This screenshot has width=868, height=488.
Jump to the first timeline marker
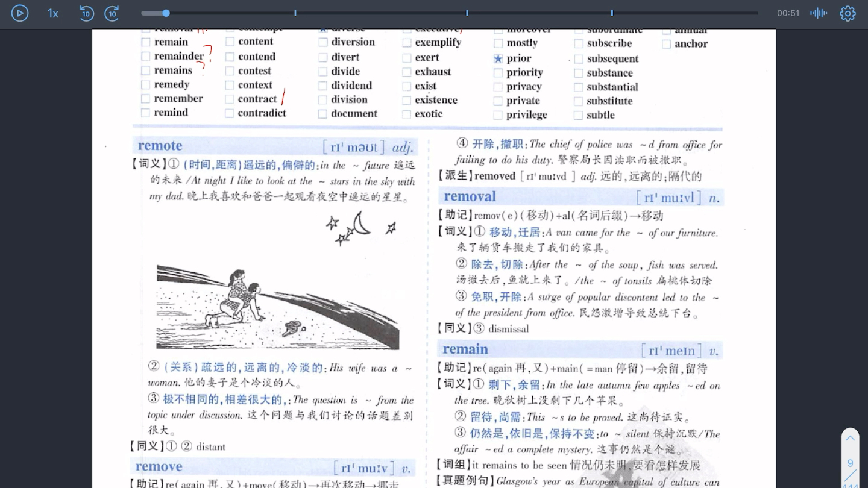[x=295, y=13]
